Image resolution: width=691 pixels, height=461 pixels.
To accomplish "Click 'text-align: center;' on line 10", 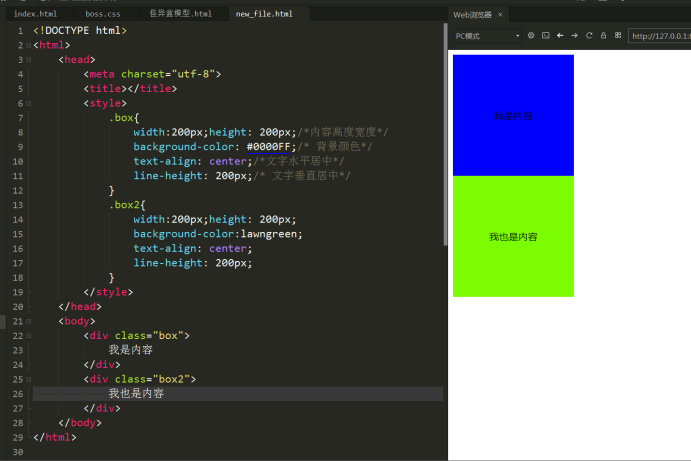I will point(193,161).
